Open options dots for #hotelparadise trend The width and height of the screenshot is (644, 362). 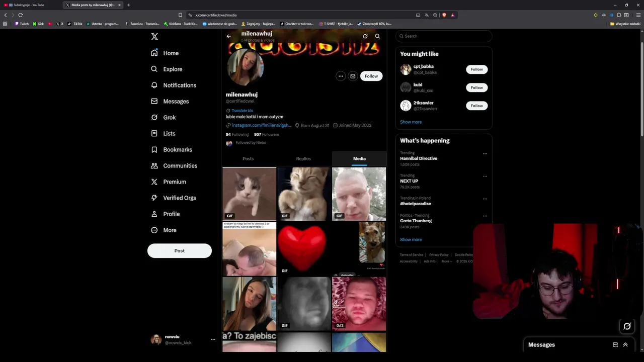(x=485, y=199)
